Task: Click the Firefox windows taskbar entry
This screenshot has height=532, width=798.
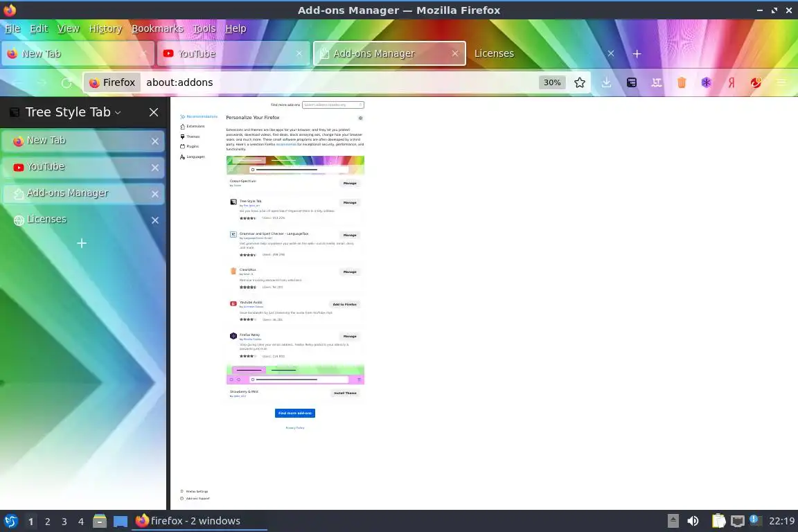Action: tap(199, 521)
